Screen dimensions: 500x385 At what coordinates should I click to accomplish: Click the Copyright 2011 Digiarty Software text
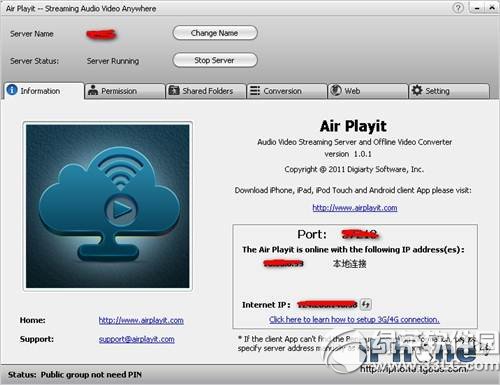click(354, 169)
